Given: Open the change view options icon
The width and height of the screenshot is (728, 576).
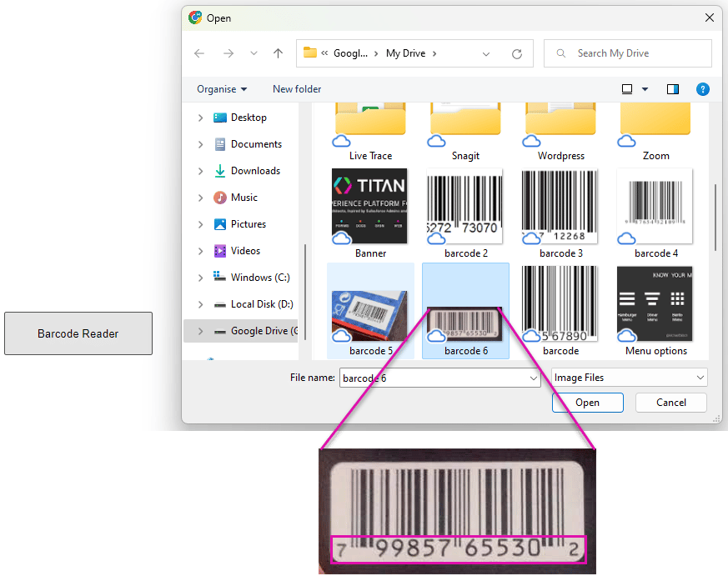Looking at the screenshot, I should click(x=628, y=89).
